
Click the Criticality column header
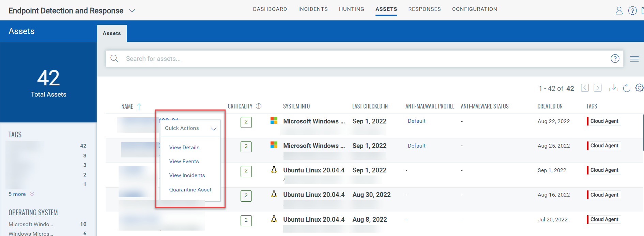[x=240, y=106]
